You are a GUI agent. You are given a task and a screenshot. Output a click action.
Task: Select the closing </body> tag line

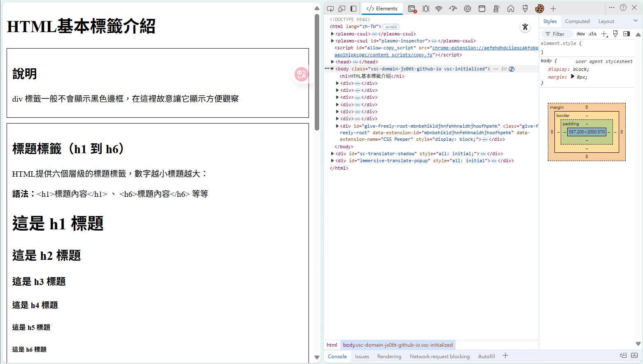(x=344, y=147)
